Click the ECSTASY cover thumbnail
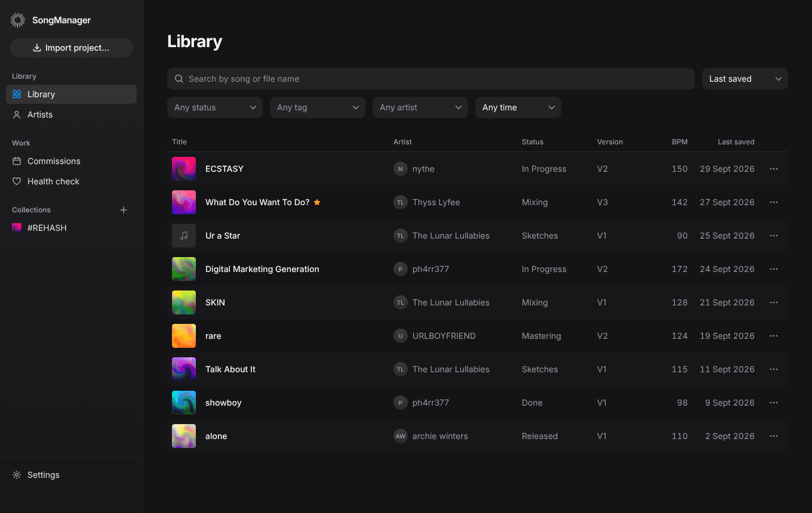The height and width of the screenshot is (513, 812). tap(184, 169)
